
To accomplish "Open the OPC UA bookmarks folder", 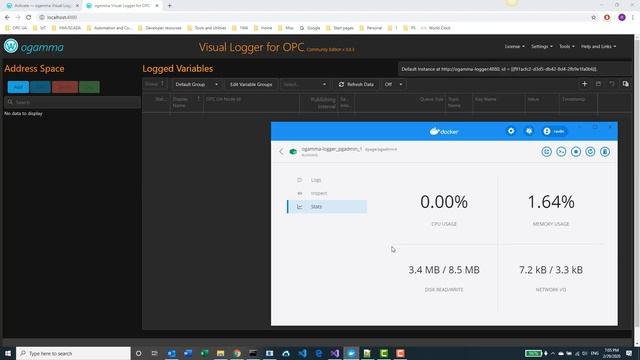I will [x=16, y=28].
